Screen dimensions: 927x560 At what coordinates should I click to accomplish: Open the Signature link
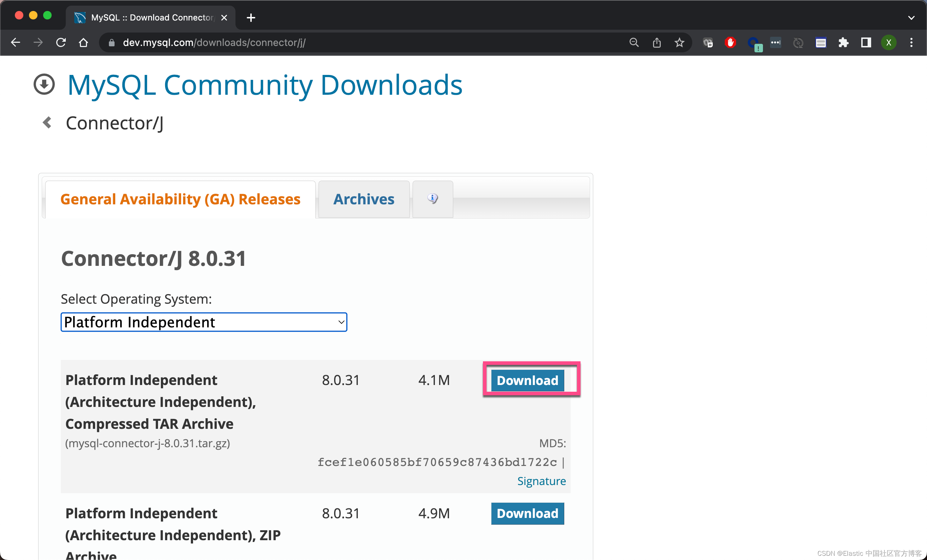(541, 481)
